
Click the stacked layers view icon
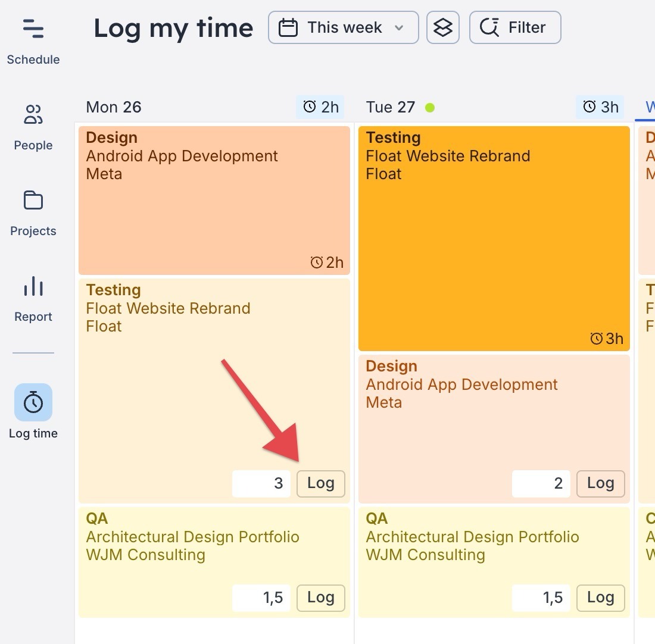442,27
